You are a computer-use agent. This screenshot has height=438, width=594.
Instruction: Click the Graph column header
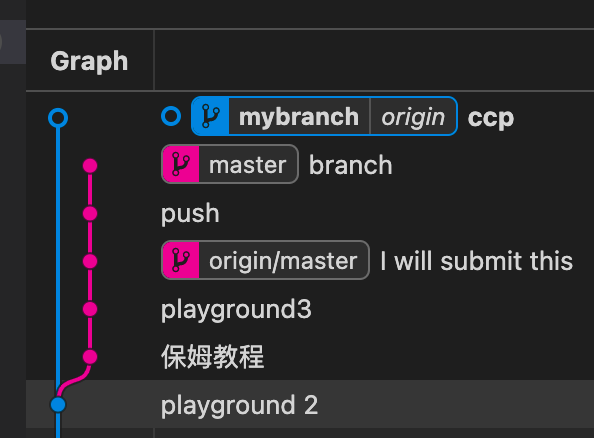pos(89,61)
